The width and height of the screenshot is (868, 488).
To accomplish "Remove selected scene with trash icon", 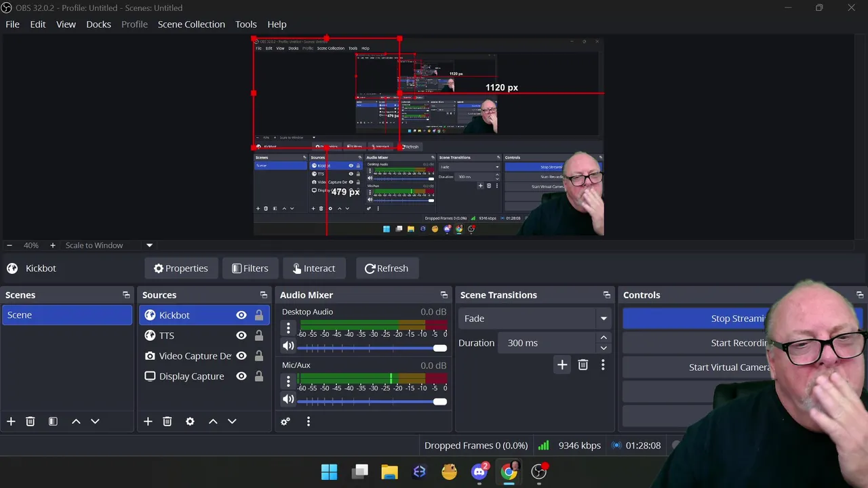I will [x=31, y=422].
